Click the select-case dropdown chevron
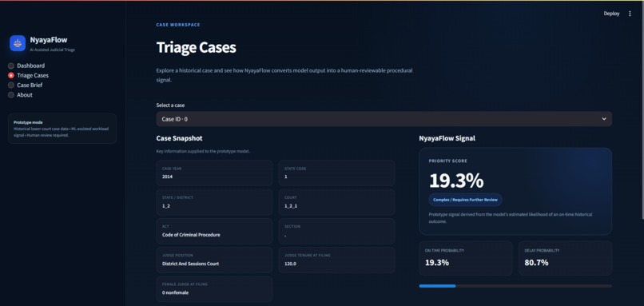 tap(604, 119)
